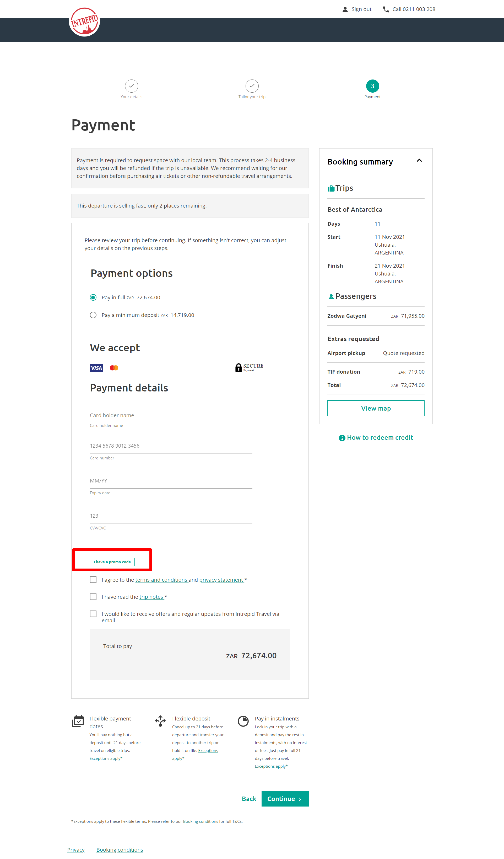Viewport: 504px width, 859px height.
Task: Open I have a promo code
Action: (x=112, y=562)
